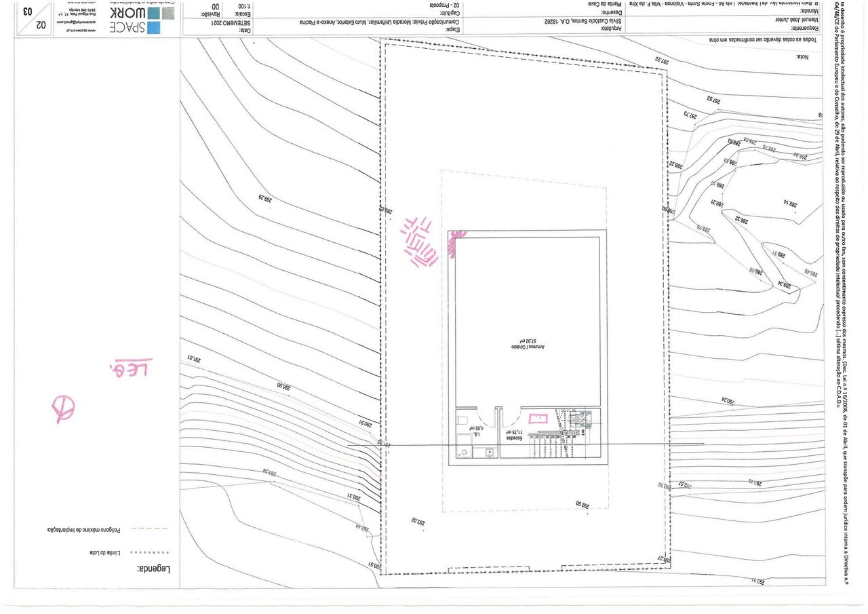Viewport: 868px width, 614px height.
Task: Click the scale value '1:100'
Action: click(243, 6)
